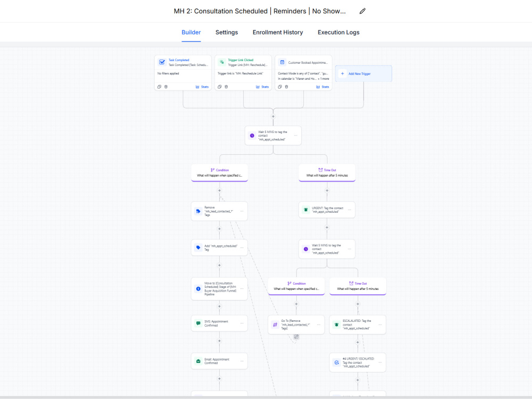The image size is (532, 399).
Task: Add step via plus below triggers
Action: pyautogui.click(x=273, y=117)
